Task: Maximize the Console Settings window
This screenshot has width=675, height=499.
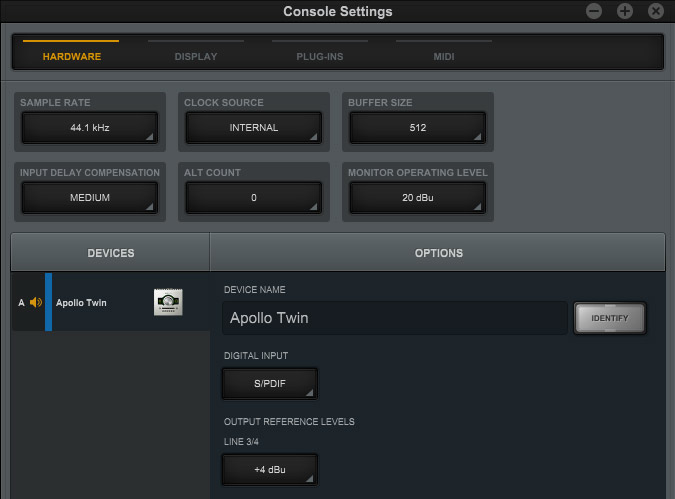Action: 625,11
